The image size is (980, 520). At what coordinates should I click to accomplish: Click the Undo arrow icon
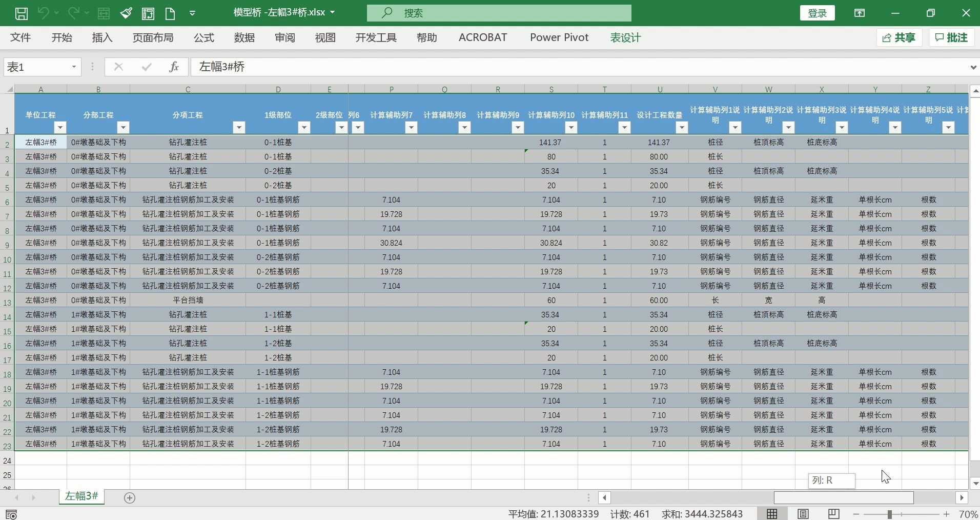point(43,13)
